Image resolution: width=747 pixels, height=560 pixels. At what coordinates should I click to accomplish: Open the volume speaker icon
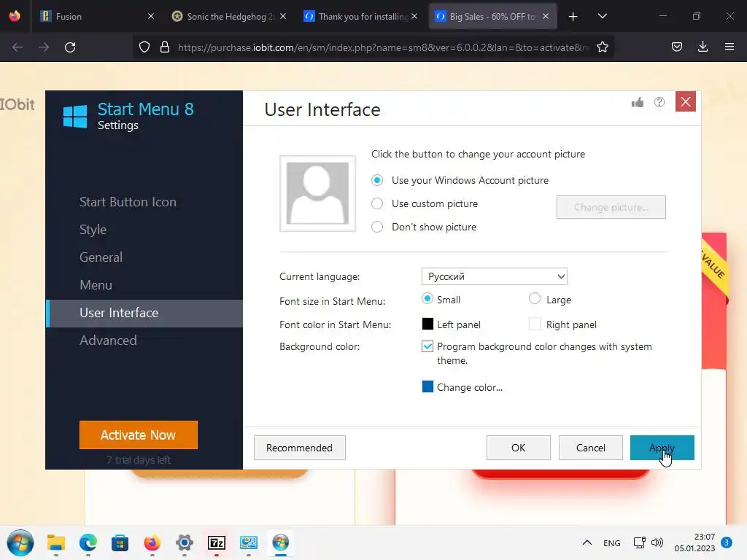pyautogui.click(x=657, y=542)
